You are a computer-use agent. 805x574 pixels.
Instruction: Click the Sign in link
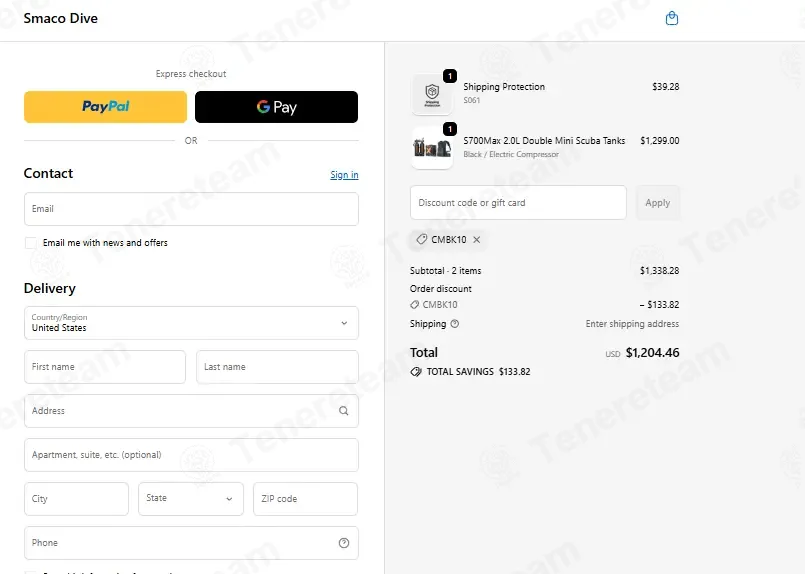pyautogui.click(x=344, y=175)
